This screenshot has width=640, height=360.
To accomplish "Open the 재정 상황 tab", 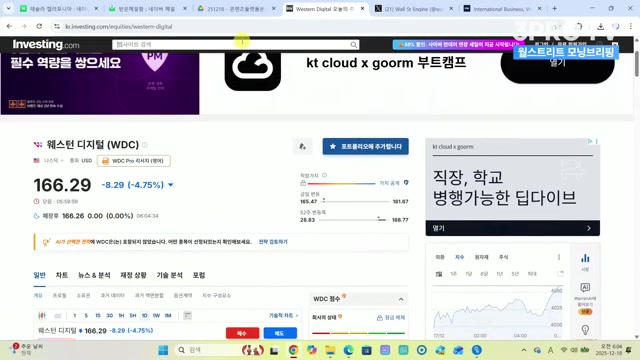I will 133,275.
